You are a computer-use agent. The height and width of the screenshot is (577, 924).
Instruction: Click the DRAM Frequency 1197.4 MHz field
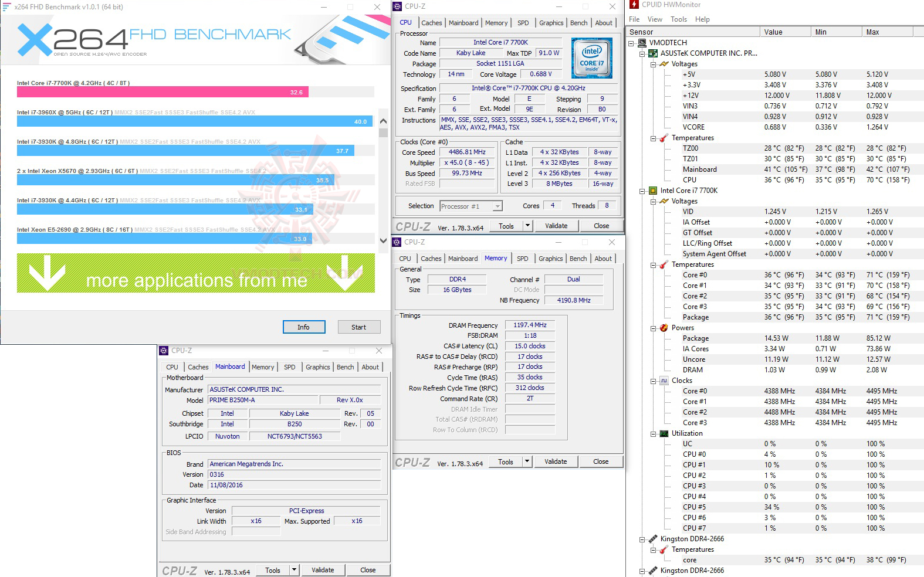530,325
